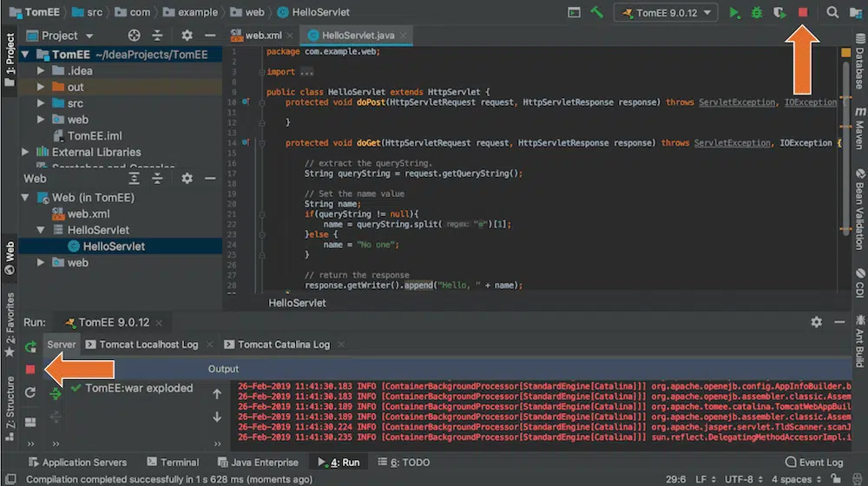Expand the out folder in Project tree
The height and width of the screenshot is (486, 868).
click(x=41, y=87)
